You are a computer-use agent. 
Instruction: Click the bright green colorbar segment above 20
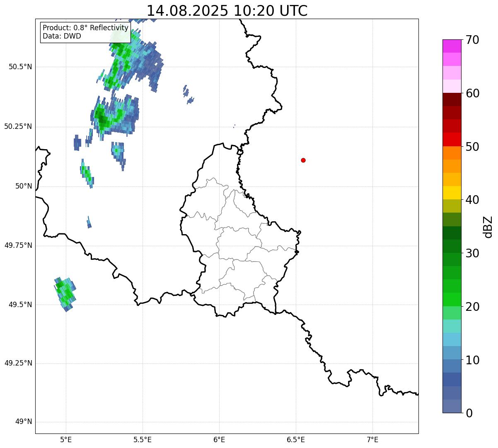[452, 299]
